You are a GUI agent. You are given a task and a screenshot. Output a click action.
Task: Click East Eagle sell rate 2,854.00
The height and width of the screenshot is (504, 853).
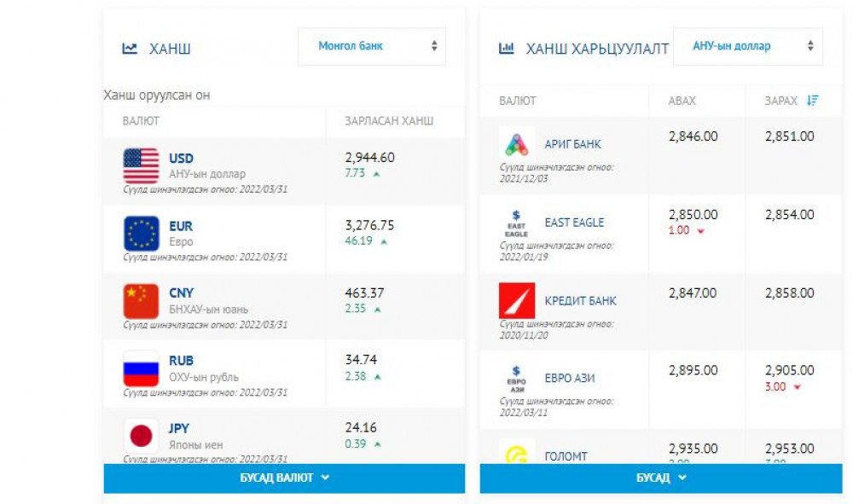point(789,215)
